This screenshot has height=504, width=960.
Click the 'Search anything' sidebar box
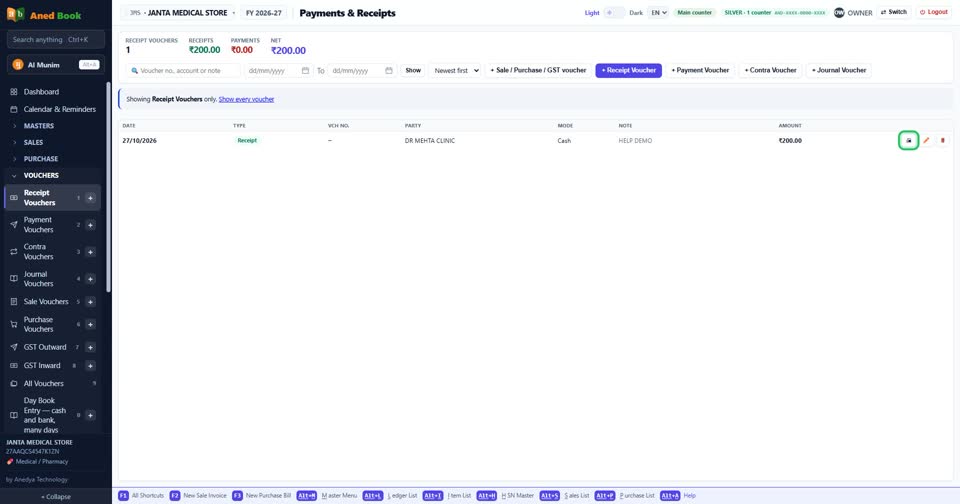[x=56, y=40]
